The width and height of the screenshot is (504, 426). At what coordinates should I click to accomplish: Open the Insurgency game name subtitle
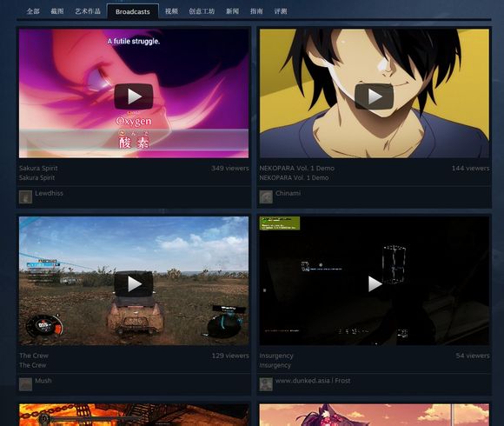click(275, 365)
